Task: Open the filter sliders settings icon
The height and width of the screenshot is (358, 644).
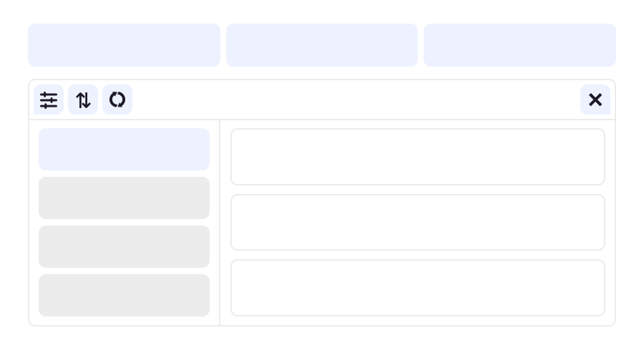Action: [x=49, y=100]
